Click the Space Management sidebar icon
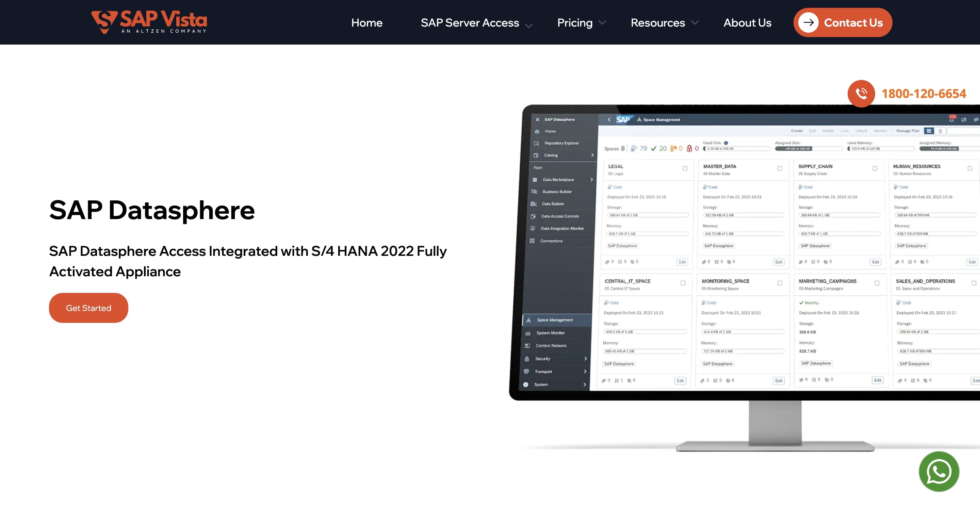This screenshot has width=980, height=511. (528, 320)
